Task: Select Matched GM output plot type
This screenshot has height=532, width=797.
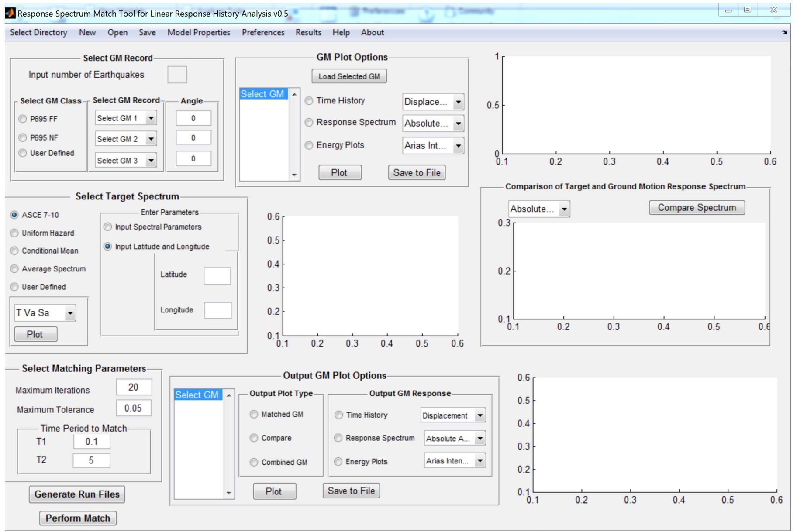Action: click(254, 414)
